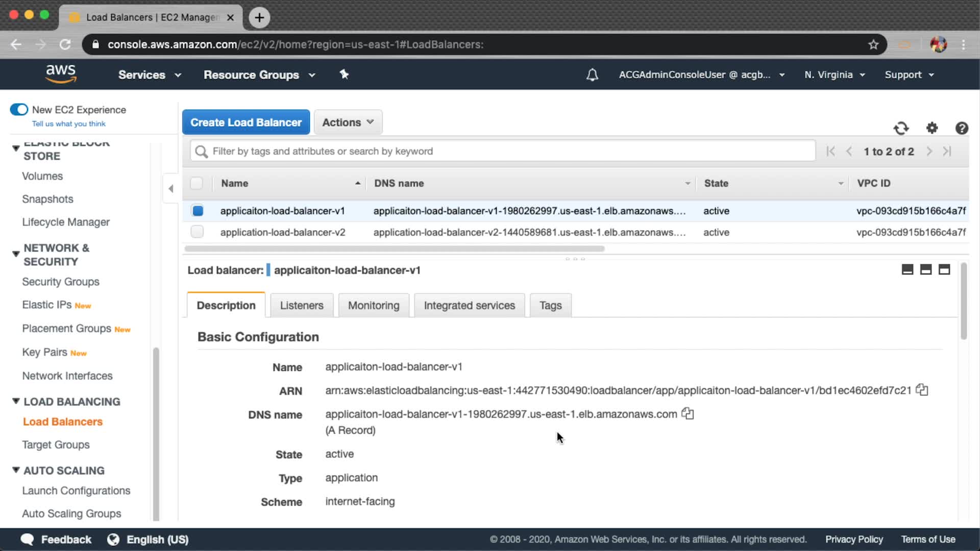This screenshot has width=980, height=551.
Task: Click the pin shortcuts icon in AWS navbar
Action: (344, 74)
